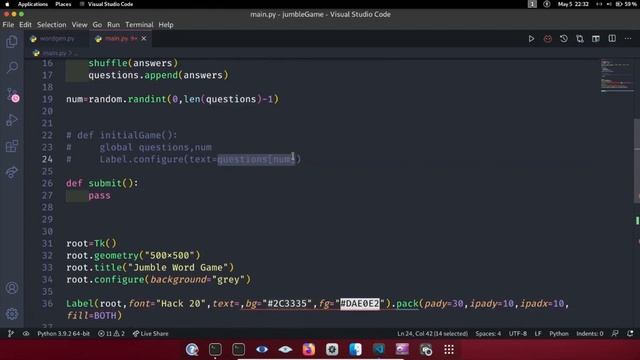The height and width of the screenshot is (360, 640).
Task: Open the first terminal icon in dock
Action: [215, 349]
